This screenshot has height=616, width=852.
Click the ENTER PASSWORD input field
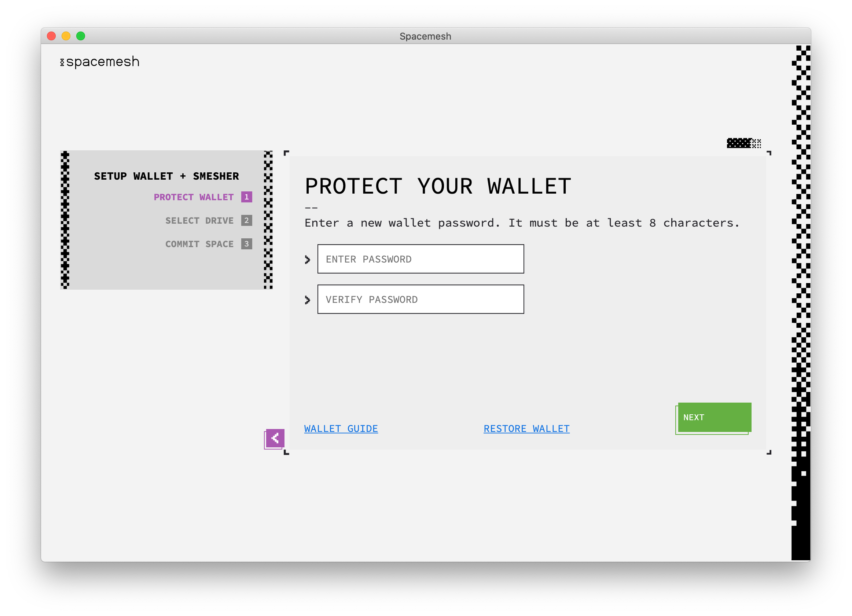[421, 259]
